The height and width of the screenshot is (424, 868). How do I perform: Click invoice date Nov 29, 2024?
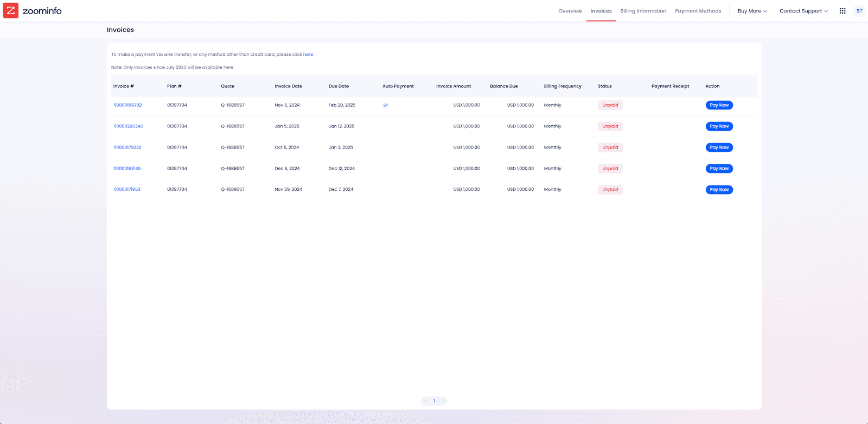point(289,190)
